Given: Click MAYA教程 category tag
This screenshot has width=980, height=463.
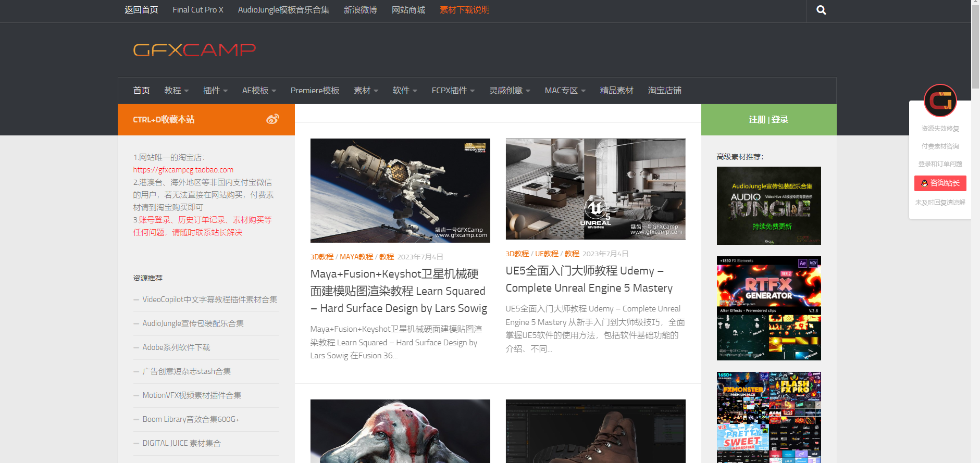Looking at the screenshot, I should click(356, 257).
